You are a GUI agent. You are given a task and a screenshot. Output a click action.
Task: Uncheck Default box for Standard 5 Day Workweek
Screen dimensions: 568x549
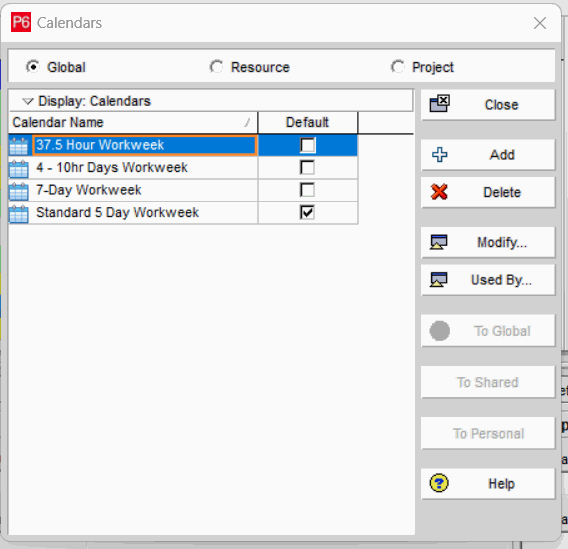point(307,213)
